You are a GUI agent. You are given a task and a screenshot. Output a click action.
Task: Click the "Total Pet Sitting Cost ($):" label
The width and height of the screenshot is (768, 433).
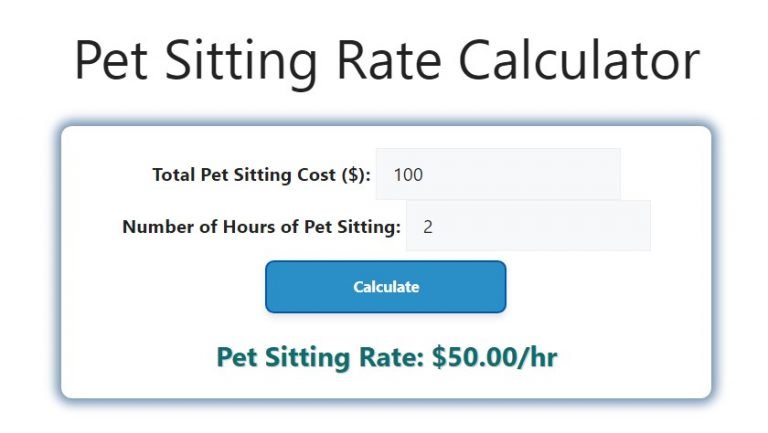point(261,175)
